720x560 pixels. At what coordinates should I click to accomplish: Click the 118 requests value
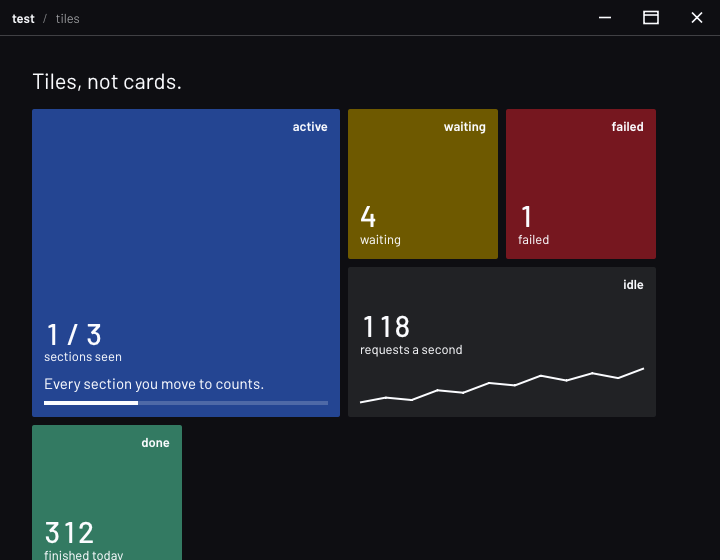pos(386,327)
